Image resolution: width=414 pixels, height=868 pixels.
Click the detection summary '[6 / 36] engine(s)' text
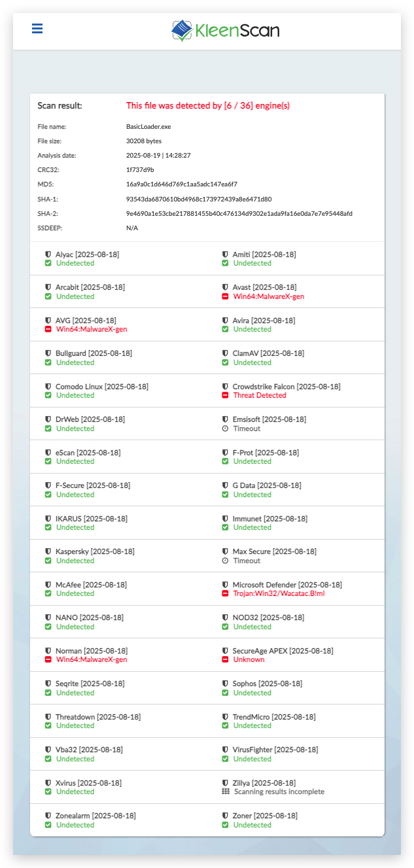pos(257,105)
